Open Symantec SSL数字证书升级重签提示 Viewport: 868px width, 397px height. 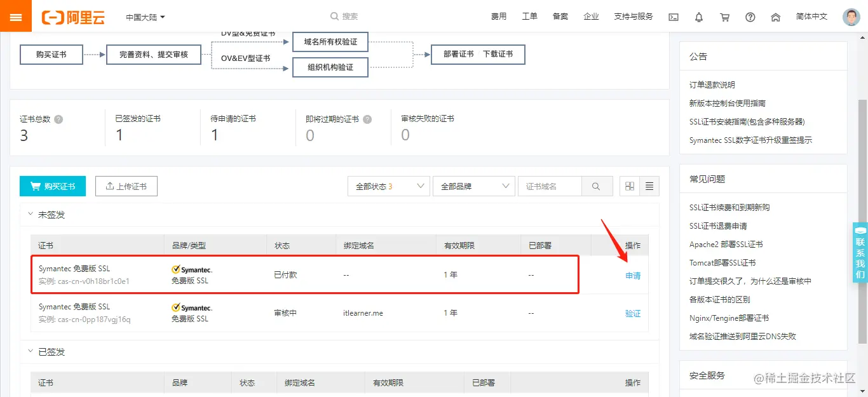coord(750,140)
